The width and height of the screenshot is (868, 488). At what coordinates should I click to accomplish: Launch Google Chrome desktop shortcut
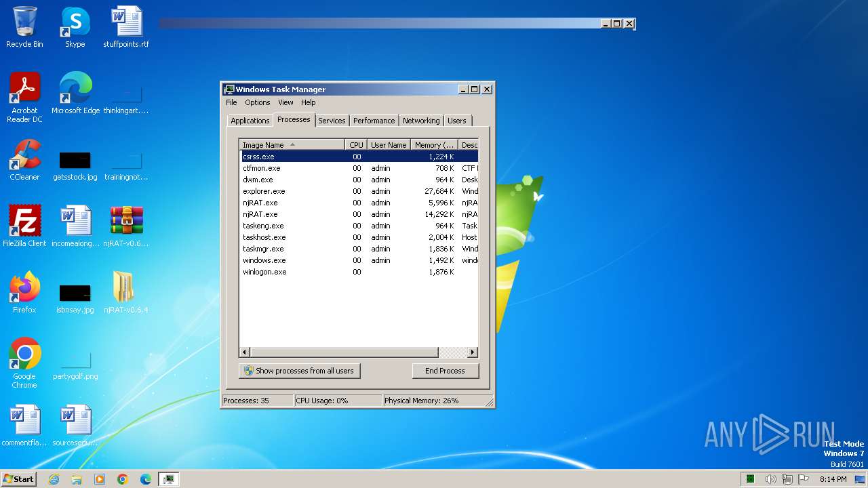pos(24,363)
